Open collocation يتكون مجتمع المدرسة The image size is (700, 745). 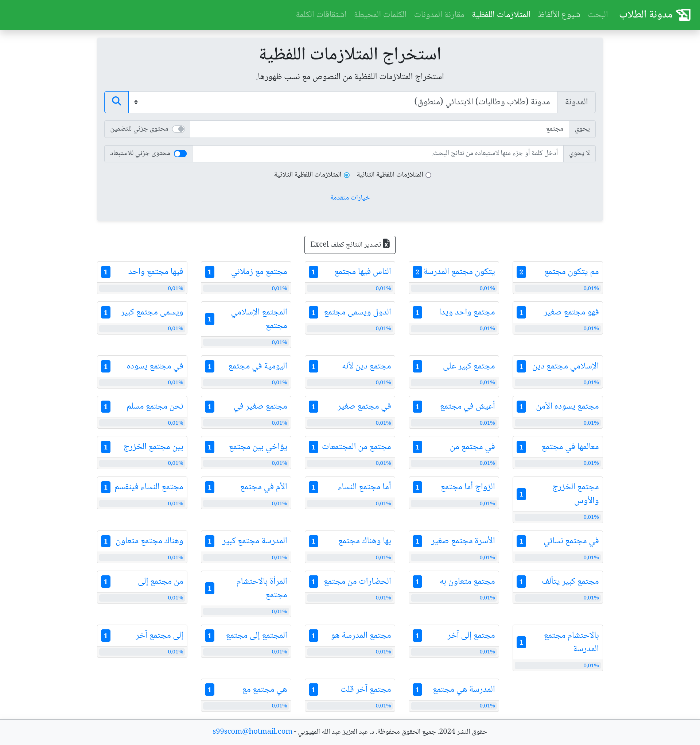point(459,272)
